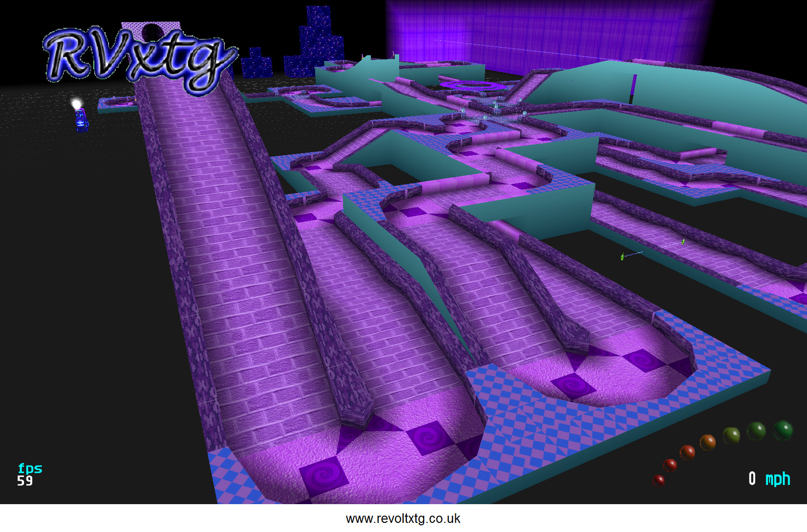Viewport: 807px width, 532px height.
Task: Click the smallest dark red speedometer ball
Action: click(659, 480)
